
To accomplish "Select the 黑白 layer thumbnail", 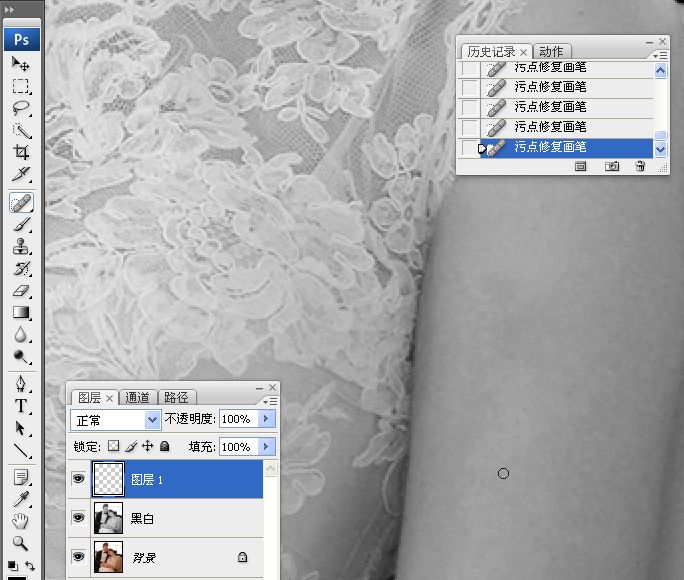I will pos(108,518).
